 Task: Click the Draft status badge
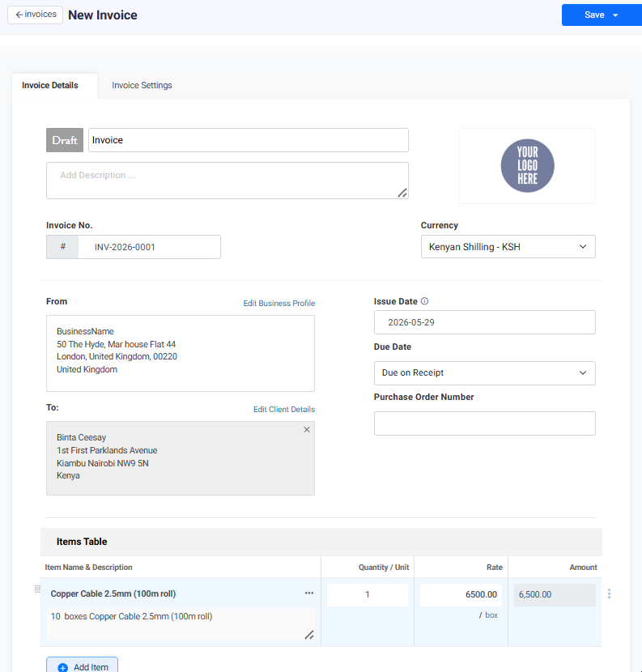pyautogui.click(x=65, y=140)
